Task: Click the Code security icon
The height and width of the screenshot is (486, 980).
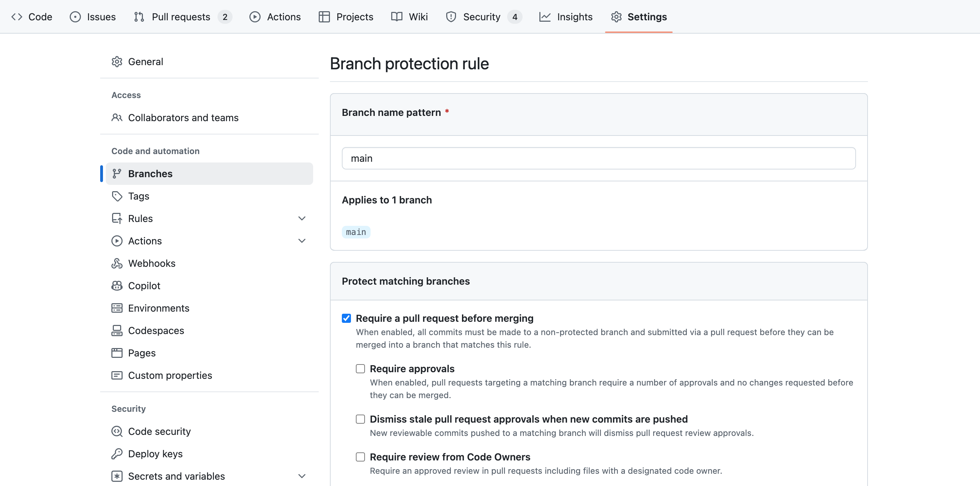Action: pos(117,431)
